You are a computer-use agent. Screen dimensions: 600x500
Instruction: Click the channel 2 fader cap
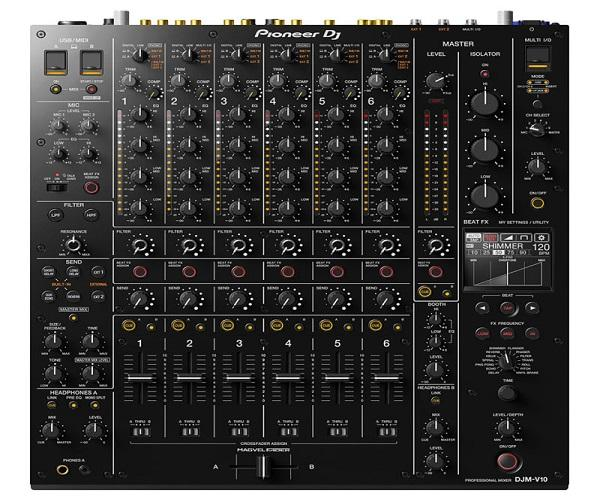pyautogui.click(x=190, y=378)
